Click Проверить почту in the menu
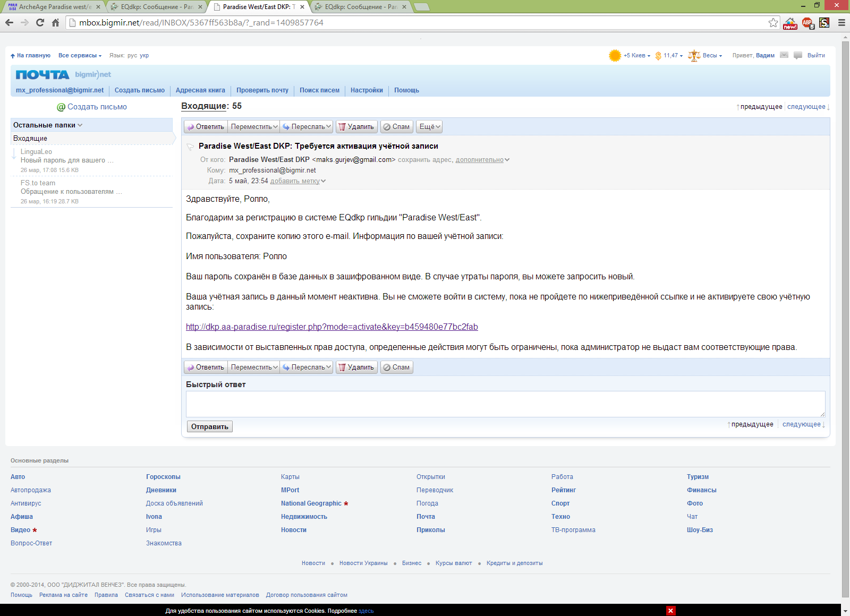This screenshot has width=850, height=616. [x=262, y=90]
